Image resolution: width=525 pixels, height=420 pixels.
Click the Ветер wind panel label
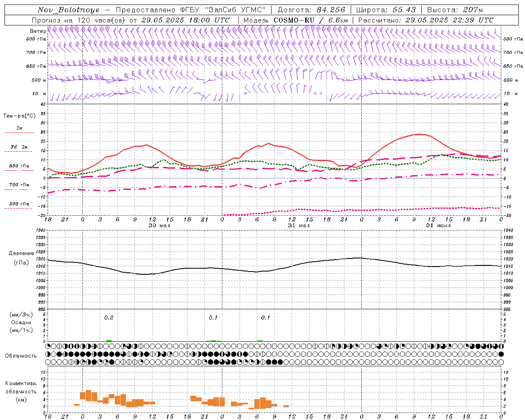[x=38, y=31]
